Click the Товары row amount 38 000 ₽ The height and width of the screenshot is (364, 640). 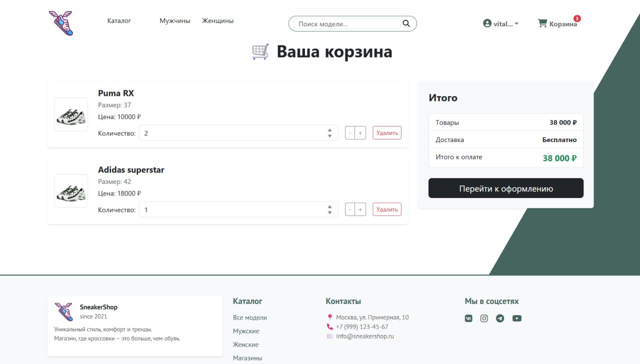point(563,122)
